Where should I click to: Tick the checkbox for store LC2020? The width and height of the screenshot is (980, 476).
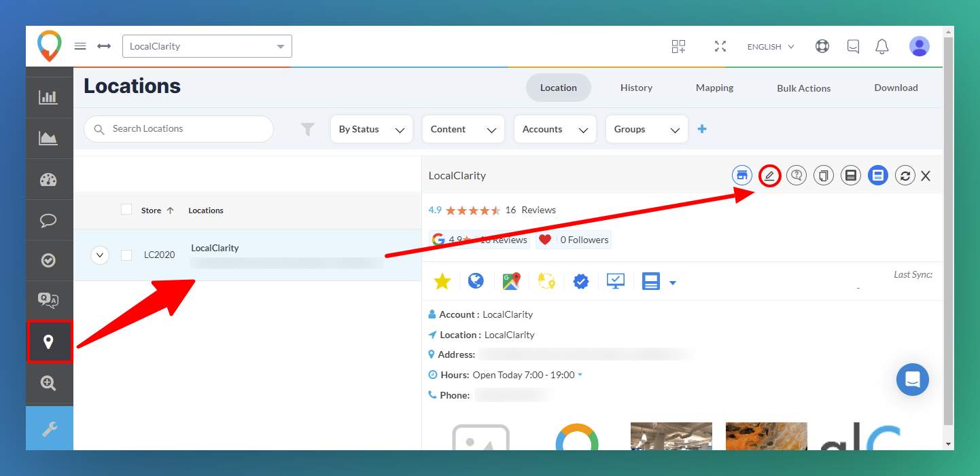pyautogui.click(x=126, y=255)
